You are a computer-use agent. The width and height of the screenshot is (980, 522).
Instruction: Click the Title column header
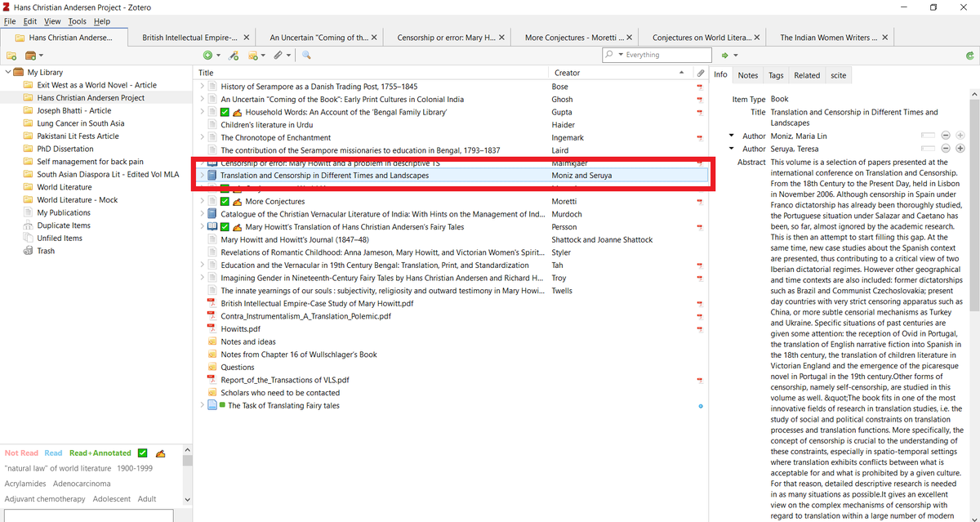click(x=372, y=73)
